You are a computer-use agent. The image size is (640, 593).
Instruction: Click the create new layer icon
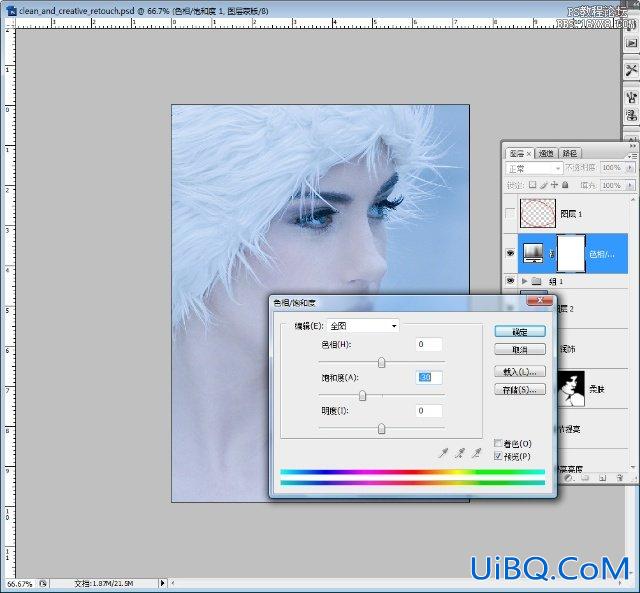pos(602,478)
